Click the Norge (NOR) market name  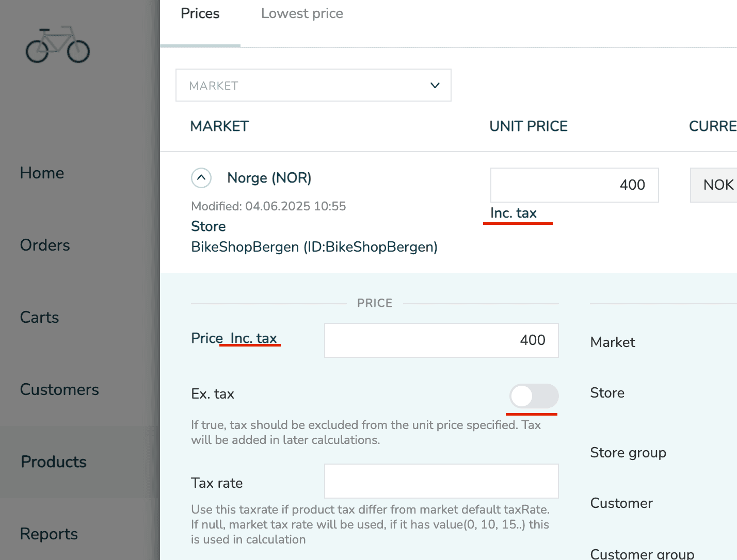pyautogui.click(x=269, y=178)
